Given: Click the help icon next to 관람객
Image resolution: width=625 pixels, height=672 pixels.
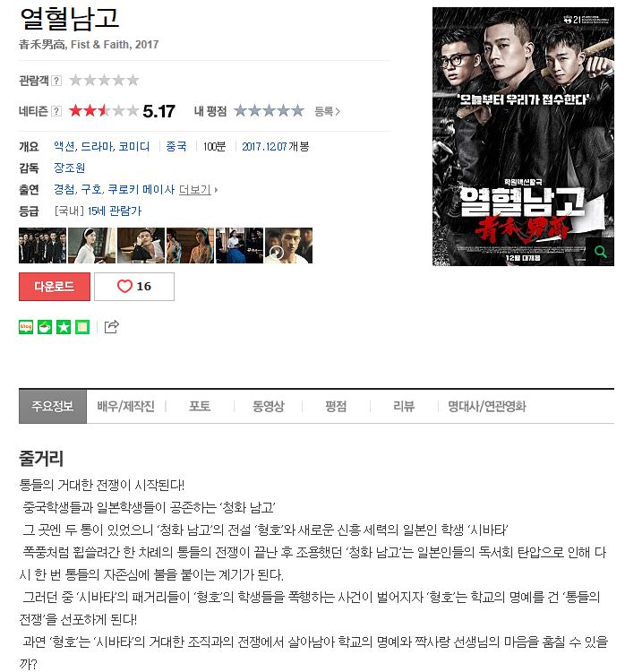Looking at the screenshot, I should tap(56, 81).
